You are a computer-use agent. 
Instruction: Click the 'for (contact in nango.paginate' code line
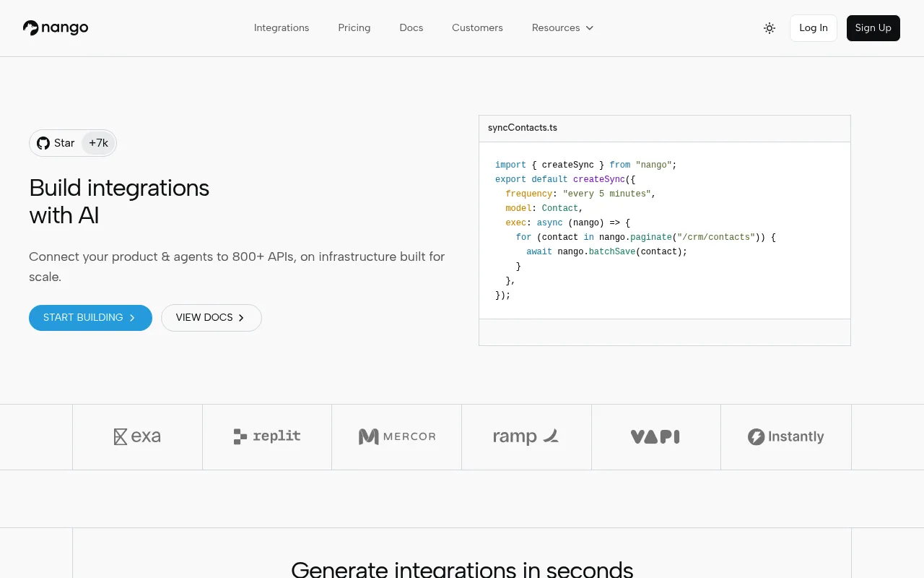pyautogui.click(x=646, y=237)
